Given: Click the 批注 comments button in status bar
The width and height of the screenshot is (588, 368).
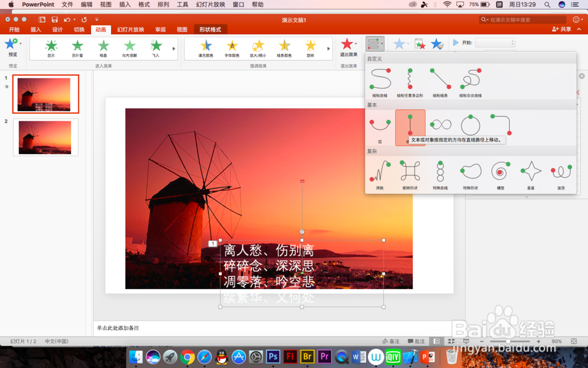Looking at the screenshot, I should pyautogui.click(x=416, y=342).
